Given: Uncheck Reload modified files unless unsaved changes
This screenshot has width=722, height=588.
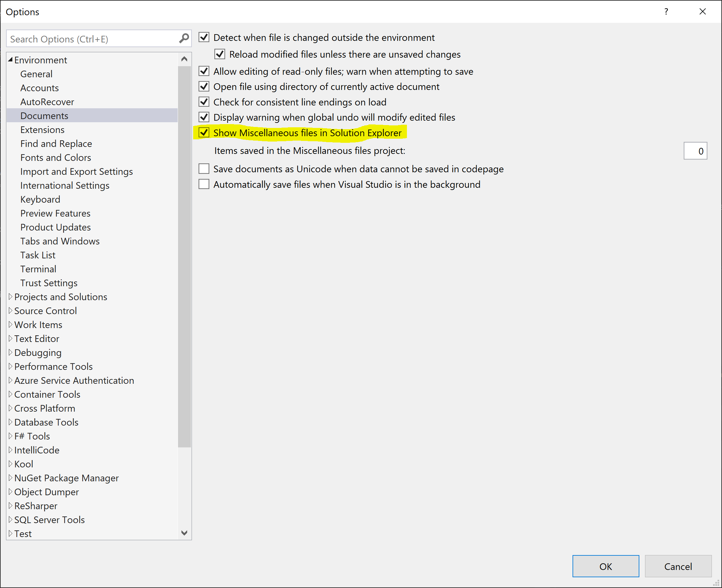Looking at the screenshot, I should 219,54.
